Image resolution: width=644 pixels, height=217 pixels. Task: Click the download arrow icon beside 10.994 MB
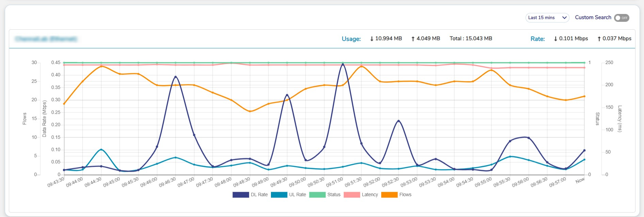(372, 39)
